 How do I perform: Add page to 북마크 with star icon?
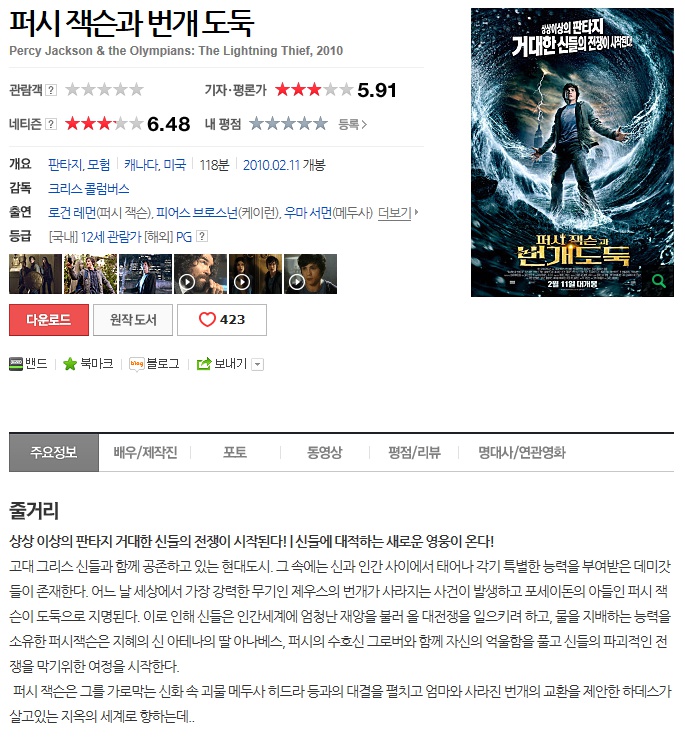point(70,364)
